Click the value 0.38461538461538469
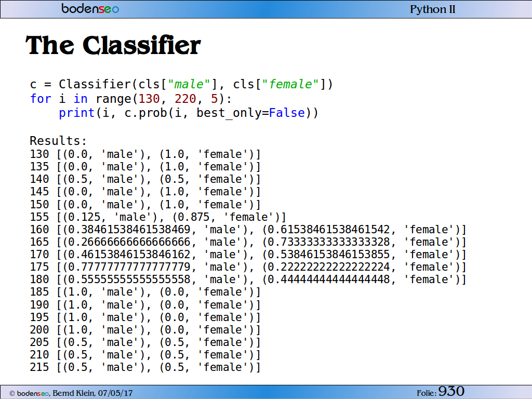 point(129,230)
